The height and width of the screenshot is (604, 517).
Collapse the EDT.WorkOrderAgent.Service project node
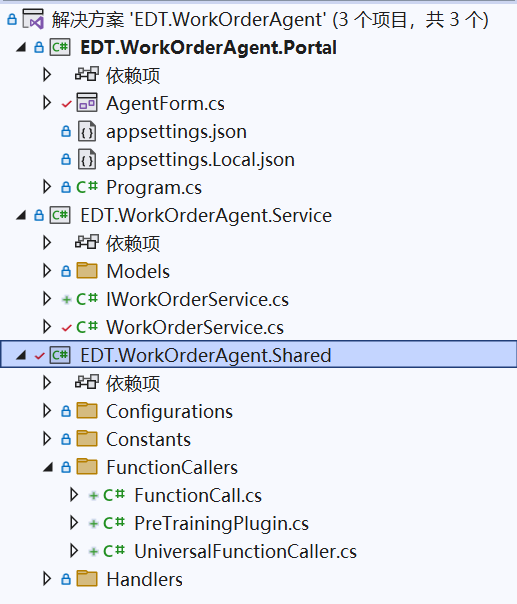pyautogui.click(x=21, y=215)
